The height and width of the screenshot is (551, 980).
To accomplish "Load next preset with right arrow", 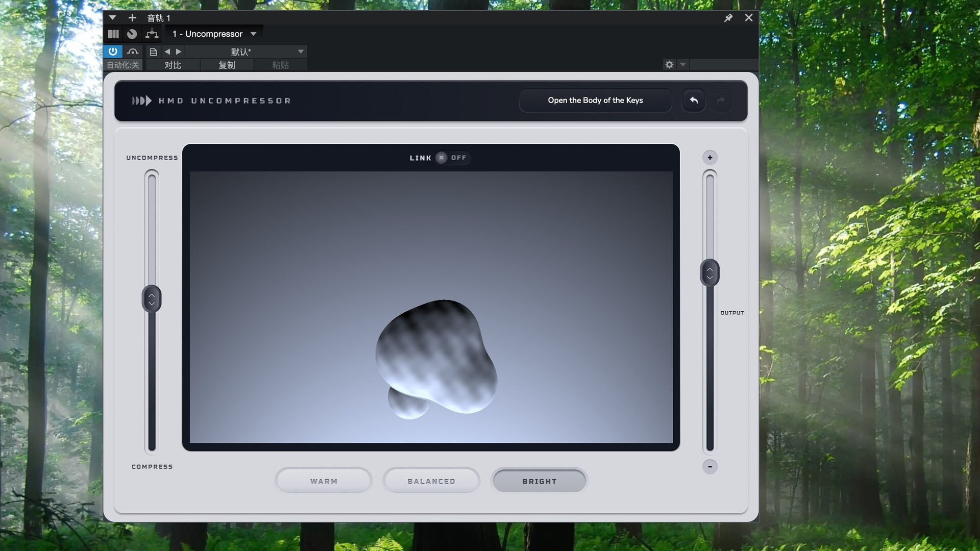I will point(178,52).
